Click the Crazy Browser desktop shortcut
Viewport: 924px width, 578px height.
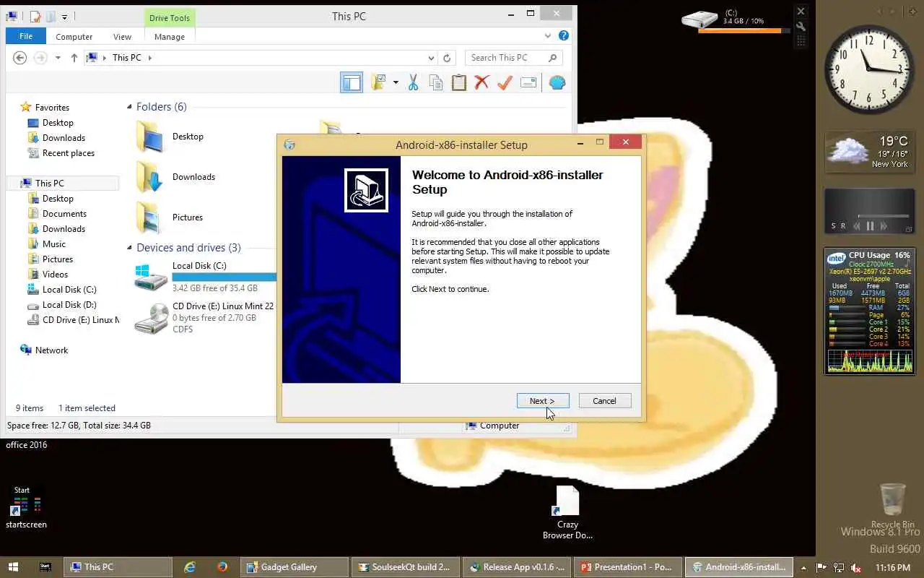coord(567,512)
